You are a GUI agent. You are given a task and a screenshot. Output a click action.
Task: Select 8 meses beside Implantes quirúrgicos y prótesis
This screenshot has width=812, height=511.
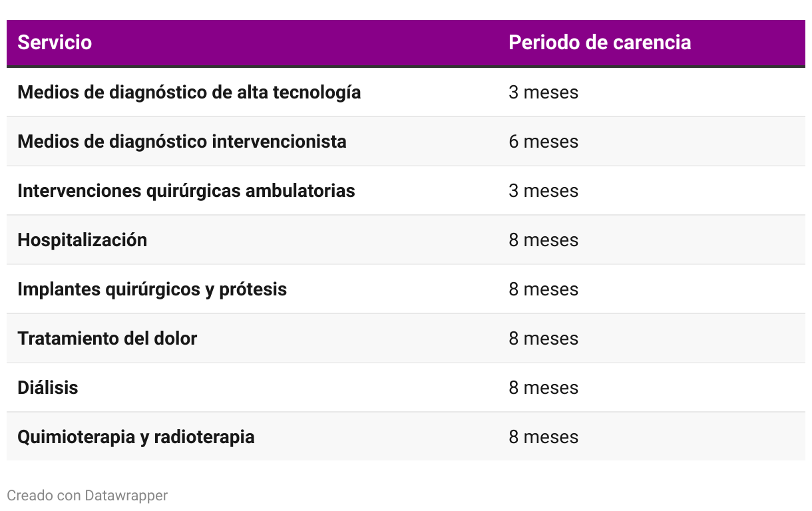click(x=543, y=289)
